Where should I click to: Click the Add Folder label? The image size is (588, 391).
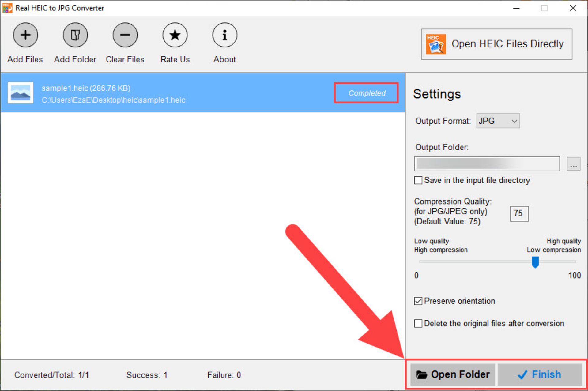(x=75, y=59)
